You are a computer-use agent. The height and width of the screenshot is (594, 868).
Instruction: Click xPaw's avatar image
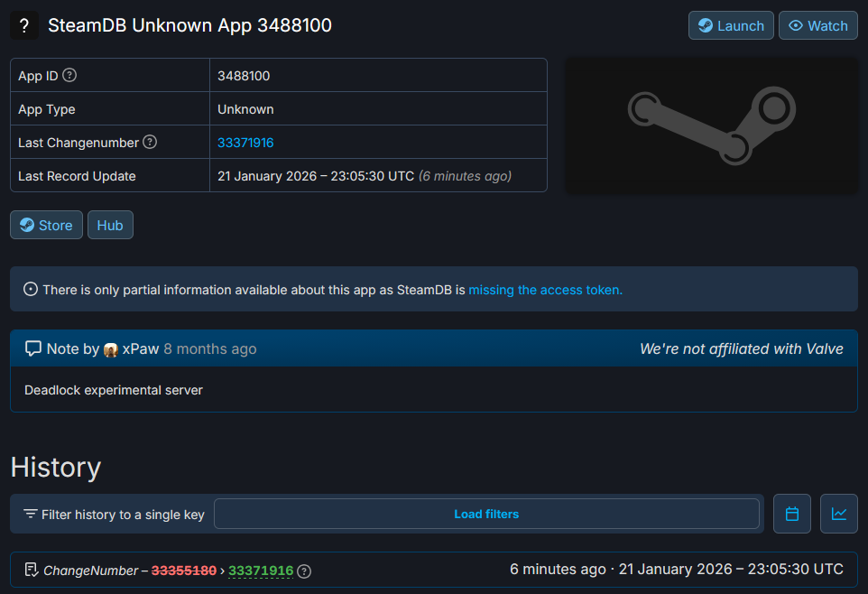click(x=111, y=350)
